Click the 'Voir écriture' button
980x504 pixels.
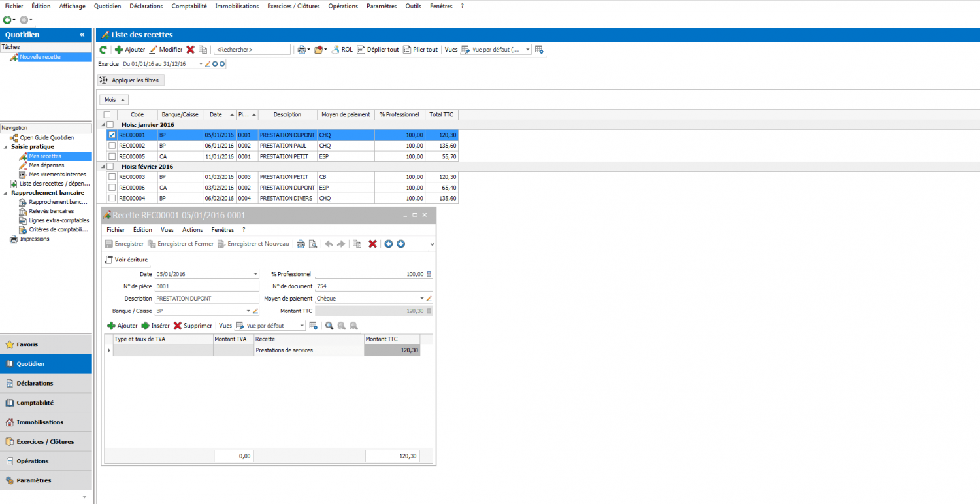pos(127,260)
